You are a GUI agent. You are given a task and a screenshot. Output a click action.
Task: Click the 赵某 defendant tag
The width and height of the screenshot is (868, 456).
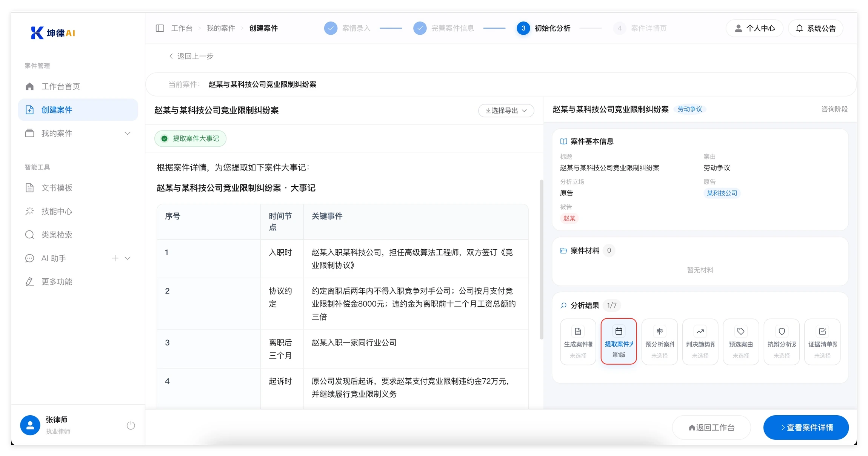pyautogui.click(x=569, y=218)
